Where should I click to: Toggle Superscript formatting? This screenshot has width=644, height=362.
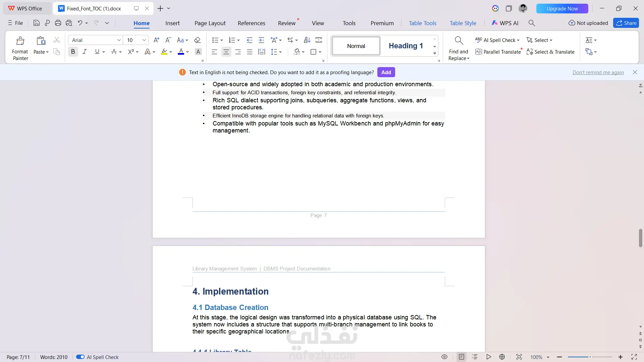(x=131, y=52)
